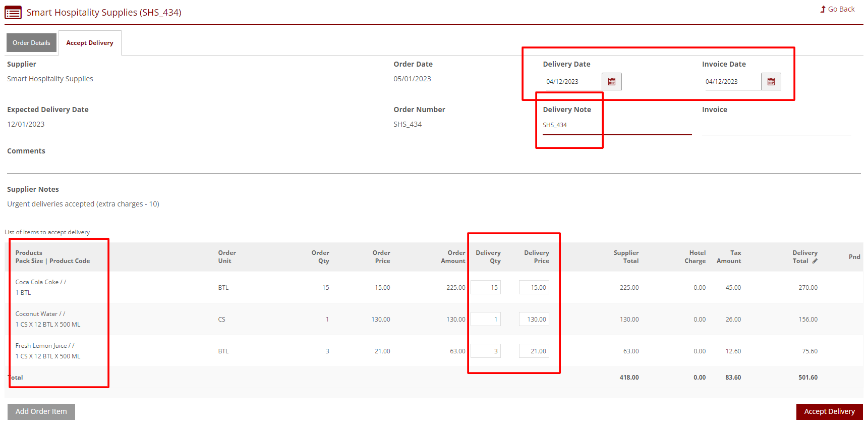
Task: Edit Coca Cola Coke delivery price
Action: (534, 288)
